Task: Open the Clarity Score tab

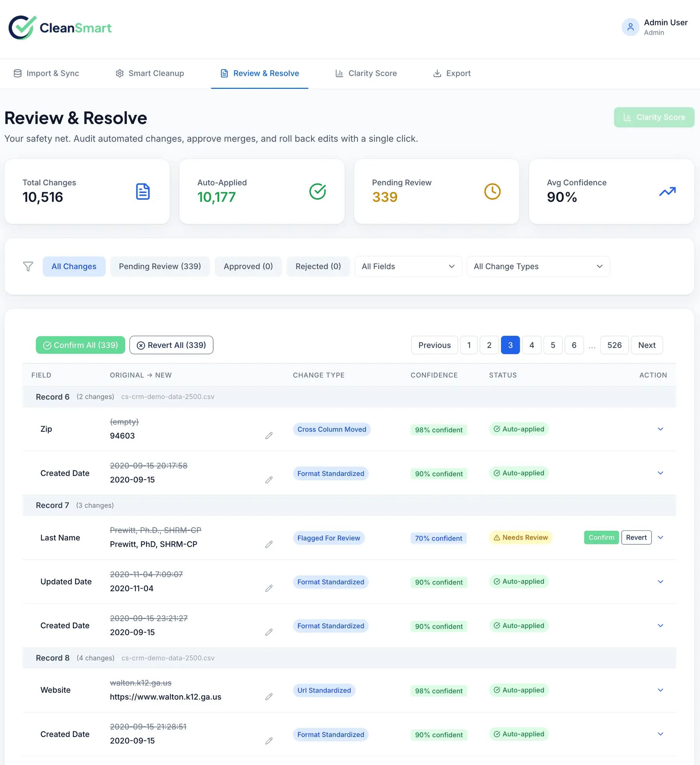Action: click(x=366, y=73)
